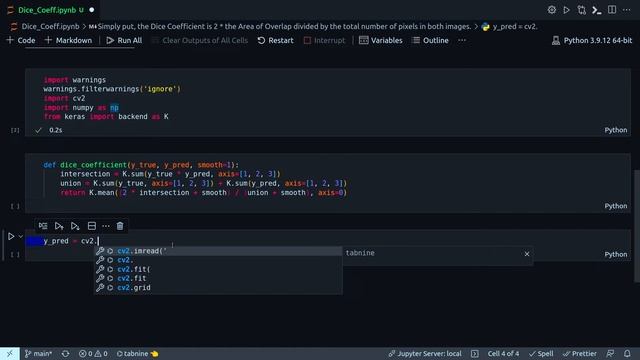Open the notebook settings gear icon
The image size is (640, 360).
coord(551,10)
